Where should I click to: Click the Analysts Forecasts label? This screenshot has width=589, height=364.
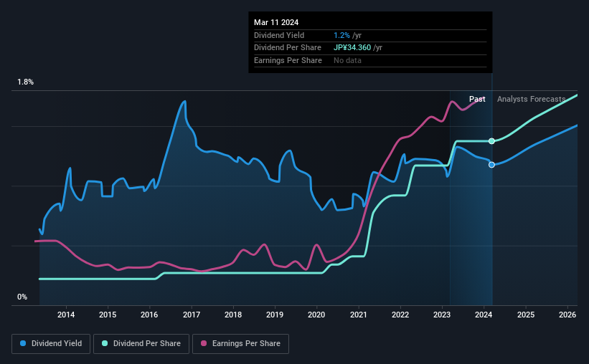coord(531,99)
